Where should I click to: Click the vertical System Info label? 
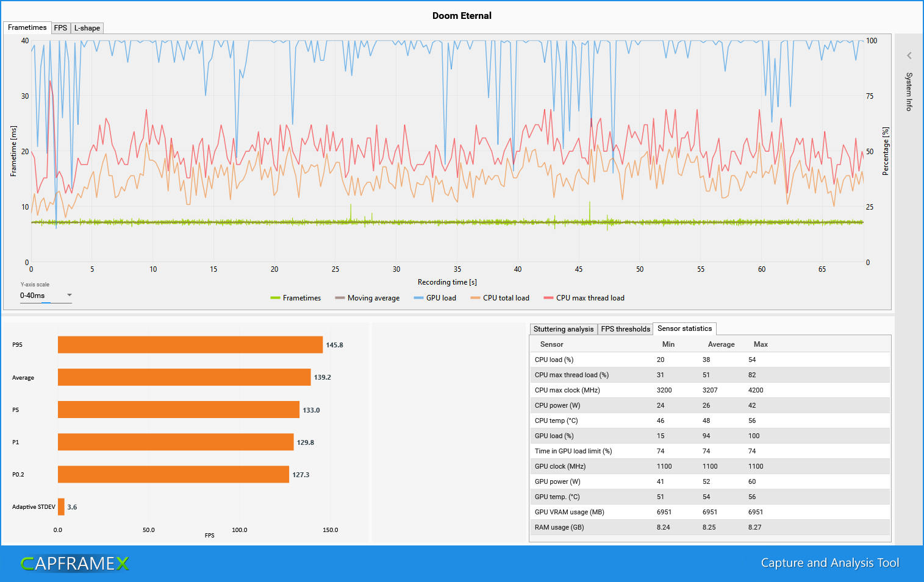coord(909,91)
